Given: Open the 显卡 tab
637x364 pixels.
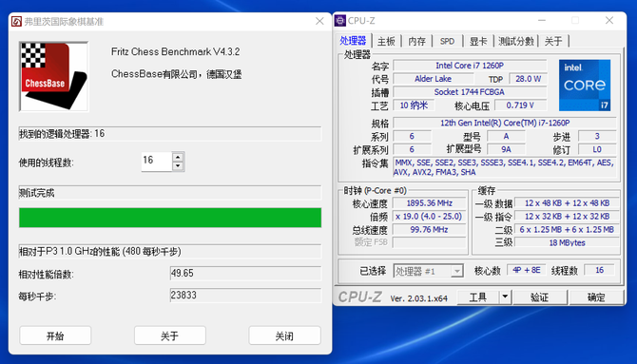Looking at the screenshot, I should click(x=478, y=41).
